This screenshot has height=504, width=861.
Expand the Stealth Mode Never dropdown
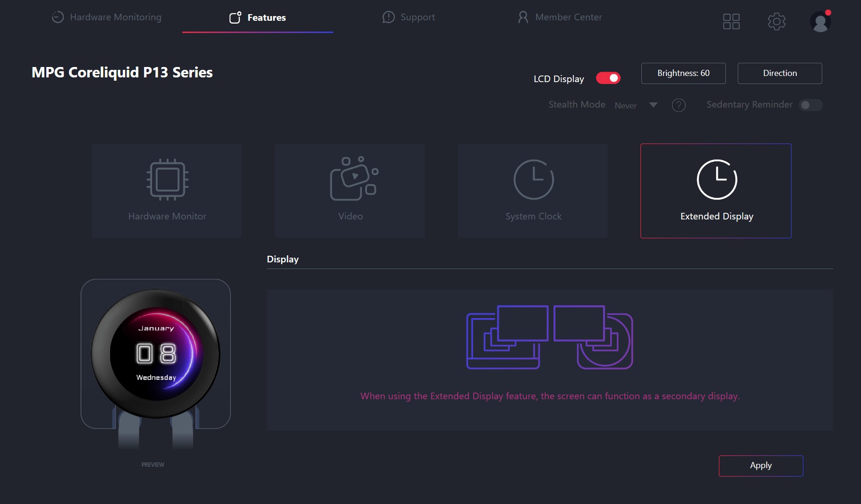(x=636, y=105)
